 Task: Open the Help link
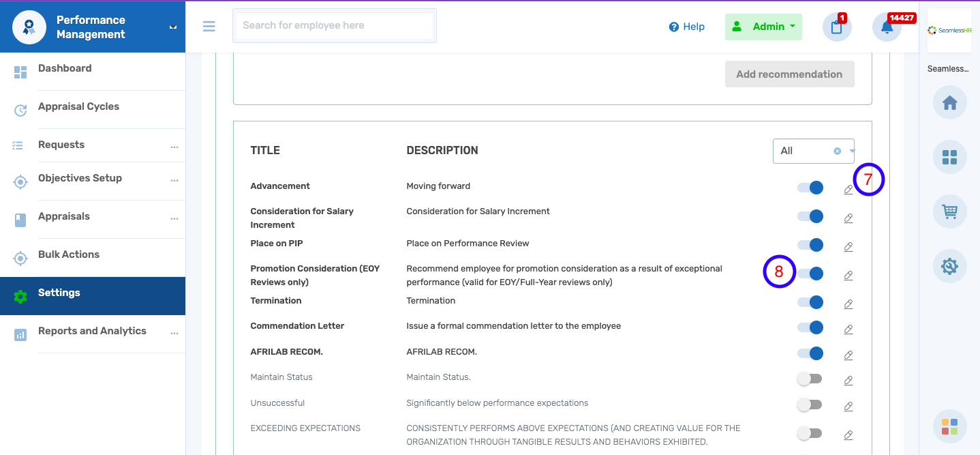687,27
